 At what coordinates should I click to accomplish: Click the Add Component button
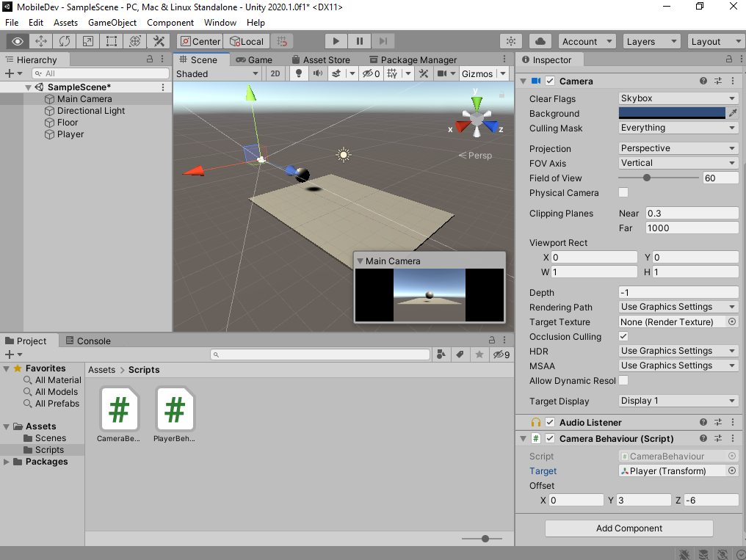tap(629, 528)
